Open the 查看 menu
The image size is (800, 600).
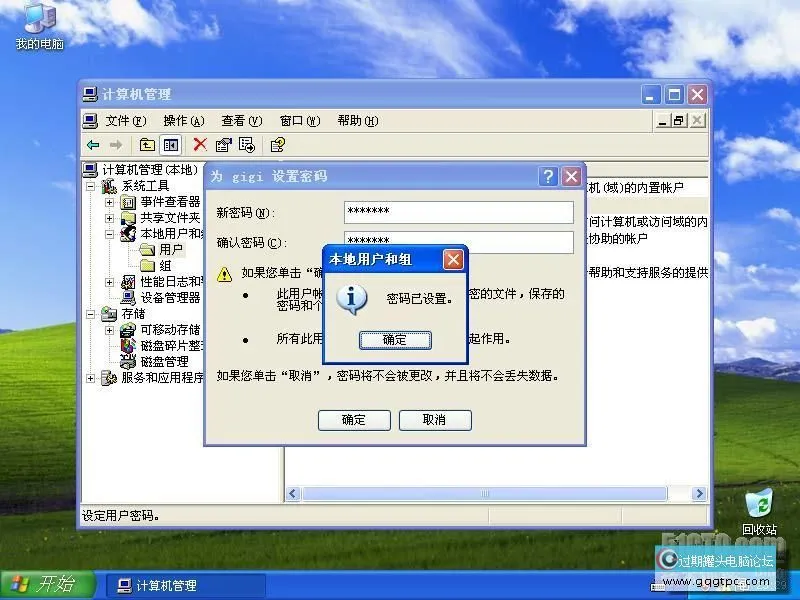(237, 120)
